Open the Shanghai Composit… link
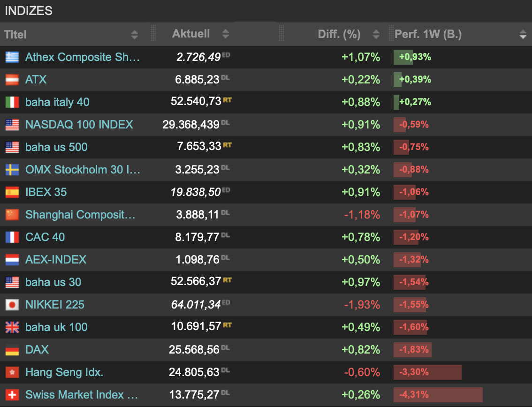This screenshot has width=532, height=407. click(80, 215)
